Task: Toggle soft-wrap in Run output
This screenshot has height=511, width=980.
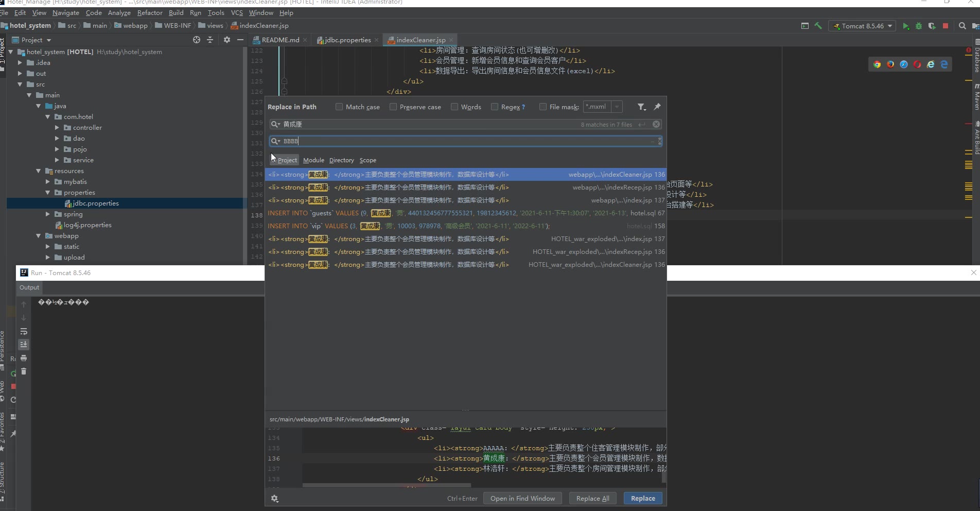Action: pyautogui.click(x=24, y=331)
